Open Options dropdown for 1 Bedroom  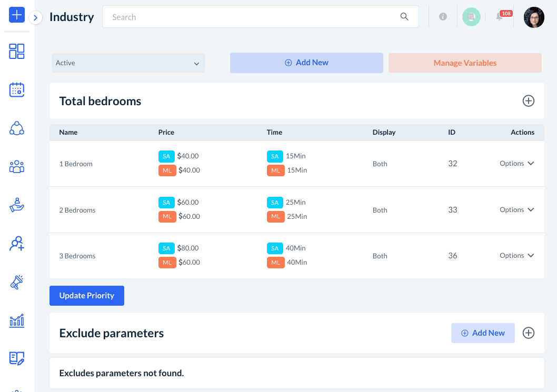516,164
